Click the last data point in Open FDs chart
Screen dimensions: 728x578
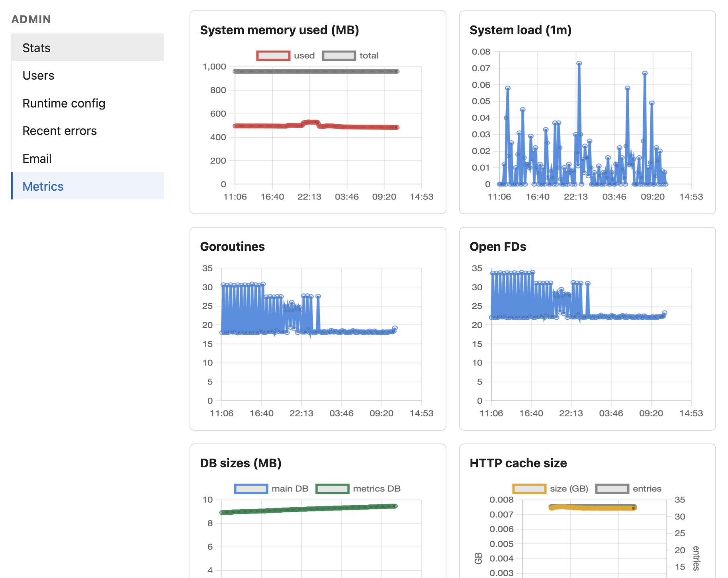point(664,313)
